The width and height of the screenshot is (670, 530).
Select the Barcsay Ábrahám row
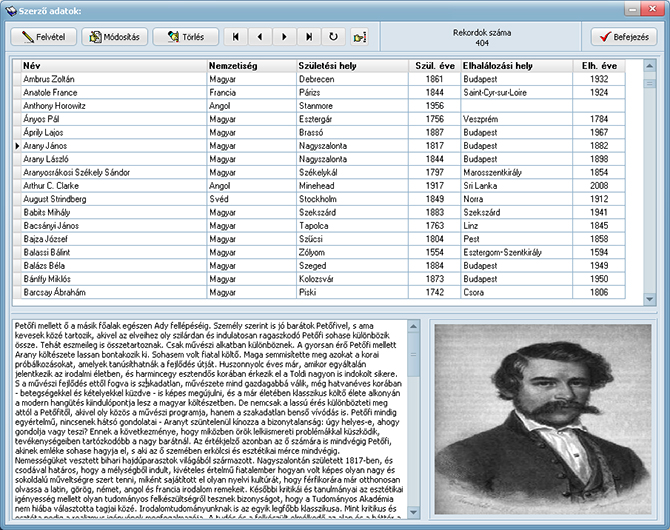click(319, 292)
